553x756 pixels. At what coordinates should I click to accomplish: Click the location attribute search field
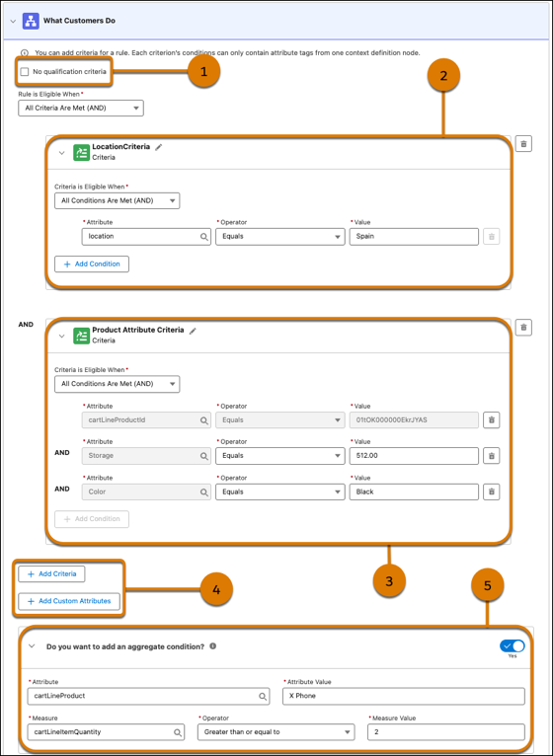click(x=147, y=237)
